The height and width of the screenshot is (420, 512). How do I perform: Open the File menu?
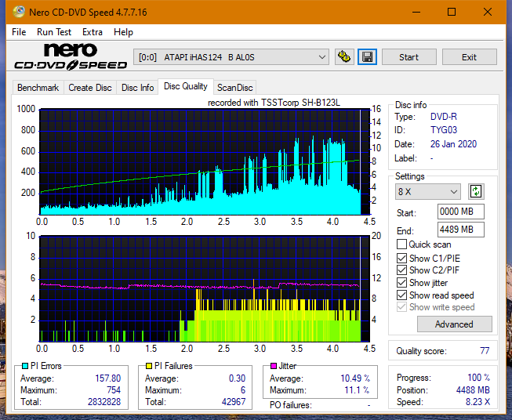click(x=19, y=32)
